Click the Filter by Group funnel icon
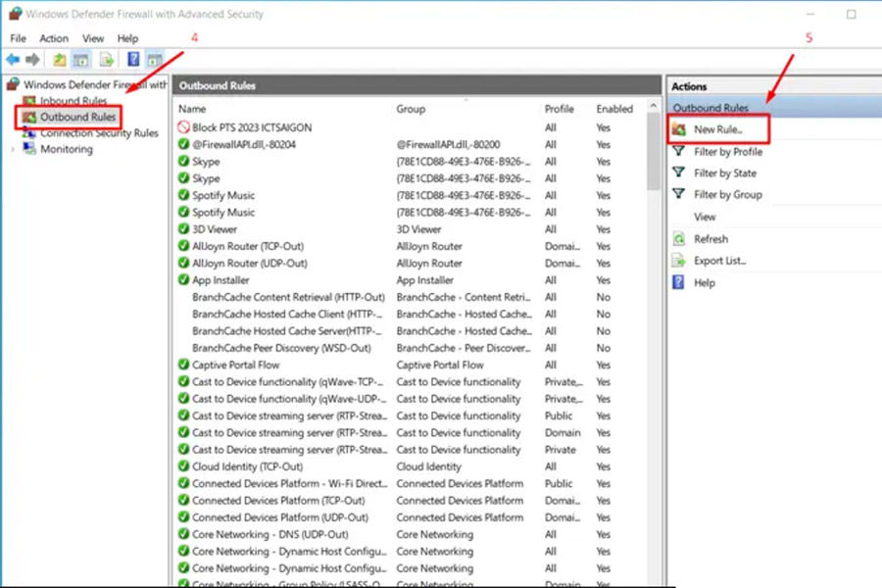The height and width of the screenshot is (588, 882). pos(679,194)
